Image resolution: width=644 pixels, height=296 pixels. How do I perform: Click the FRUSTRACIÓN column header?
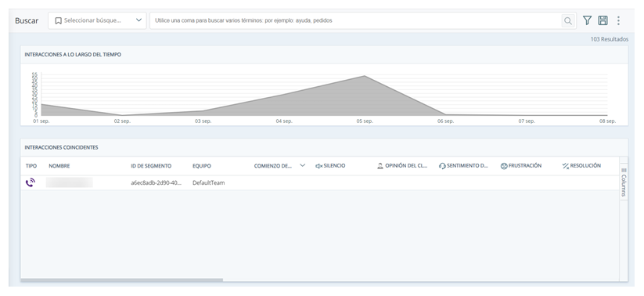tap(521, 166)
